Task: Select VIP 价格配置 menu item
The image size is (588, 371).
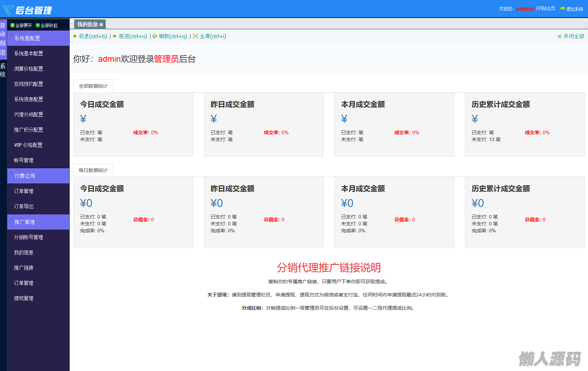Action: pyautogui.click(x=28, y=145)
